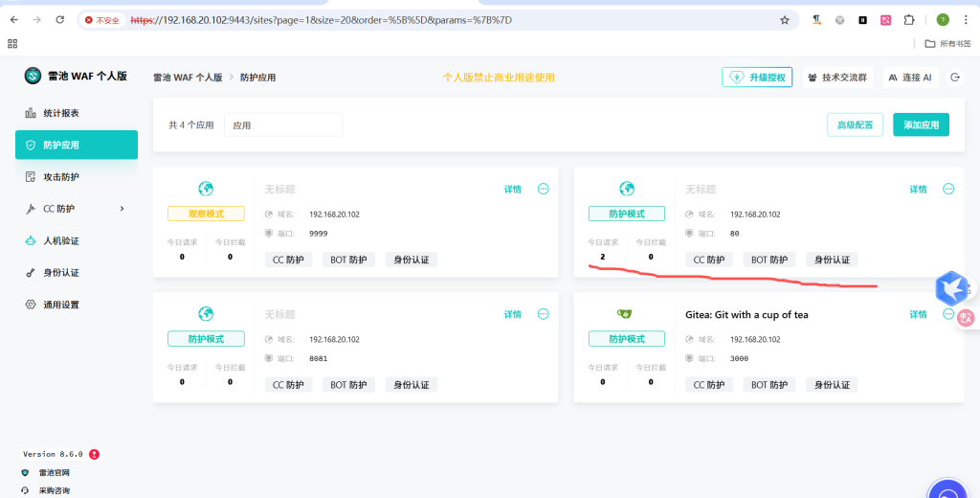The image size is (980, 498).
Task: Expand the CC 防护 sidebar submenu
Action: point(122,209)
